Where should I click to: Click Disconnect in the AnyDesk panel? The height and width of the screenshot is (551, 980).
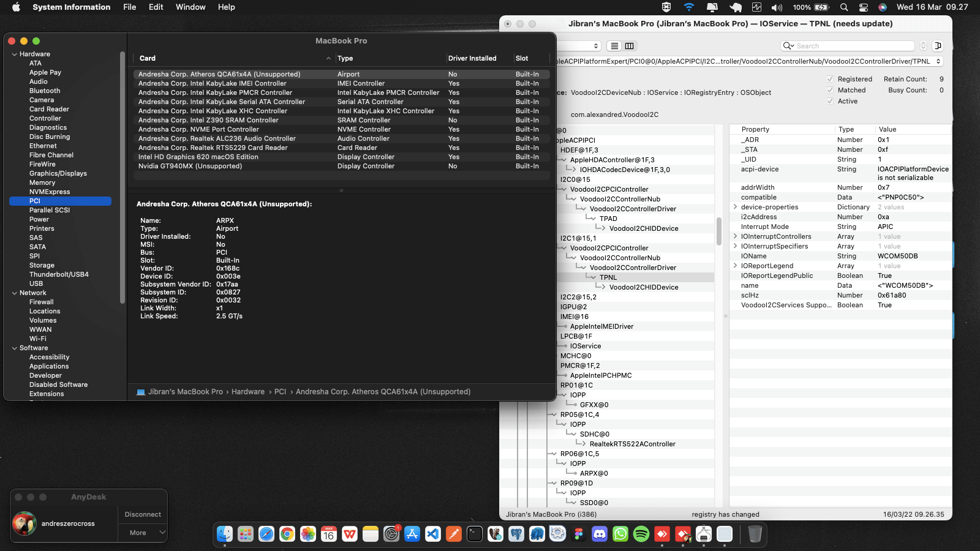(x=143, y=514)
